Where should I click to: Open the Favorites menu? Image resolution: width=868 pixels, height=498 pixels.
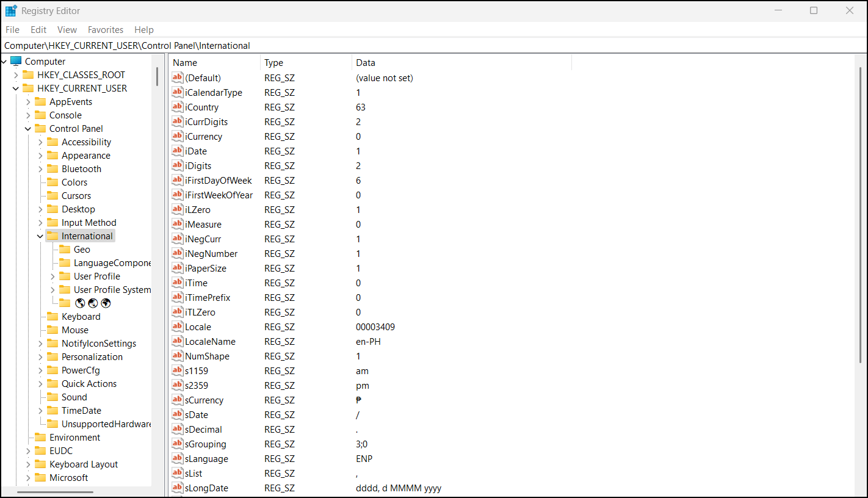[x=105, y=29]
